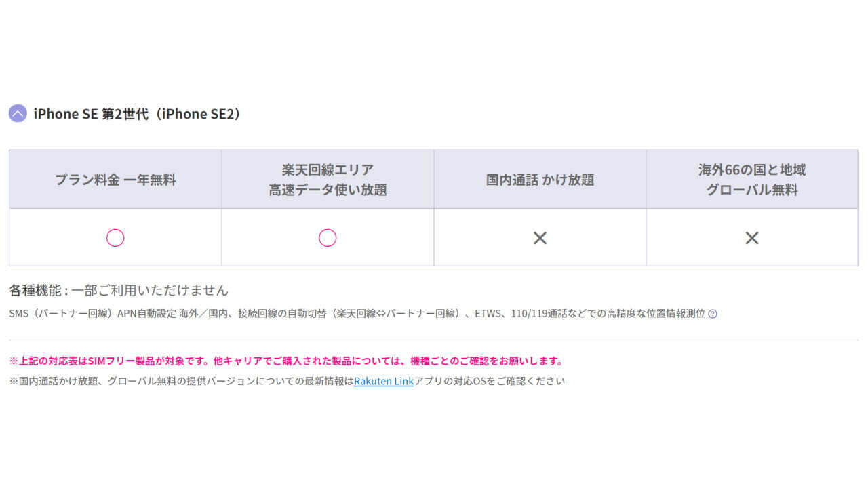Click the X mark under 国内通話 かけ放題
The height and width of the screenshot is (488, 868).
coord(540,238)
